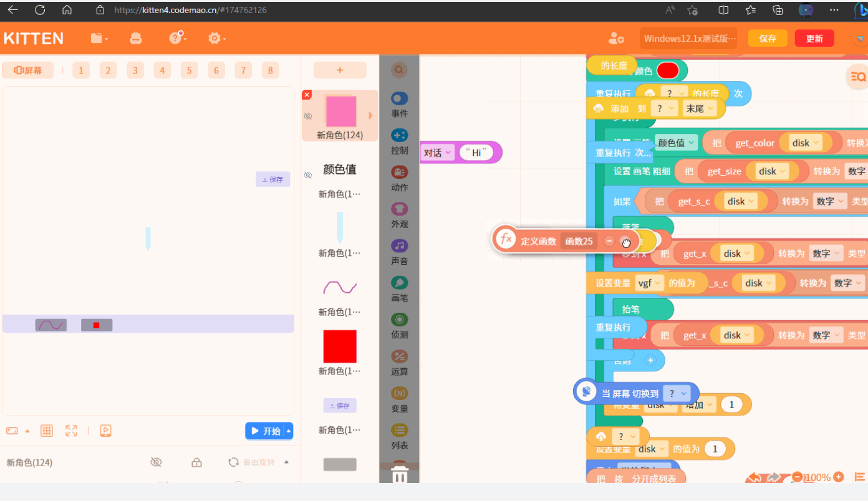Open the workspace search list icon
This screenshot has width=868, height=501.
pos(857,77)
